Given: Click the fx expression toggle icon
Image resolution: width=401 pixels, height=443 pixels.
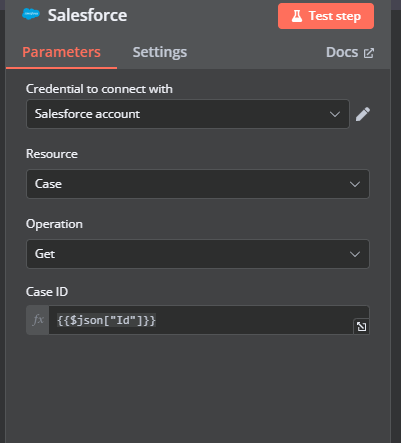Looking at the screenshot, I should 38,320.
